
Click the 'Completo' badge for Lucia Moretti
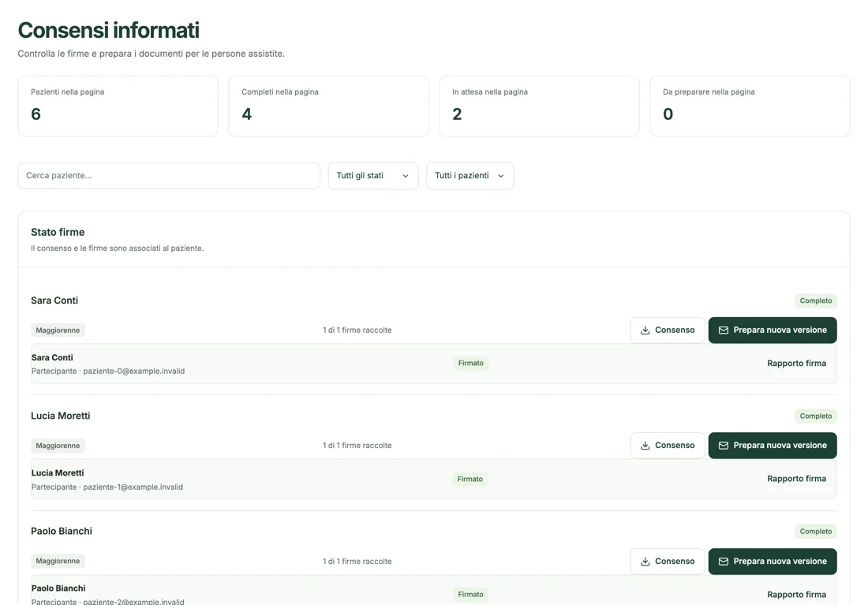(816, 416)
